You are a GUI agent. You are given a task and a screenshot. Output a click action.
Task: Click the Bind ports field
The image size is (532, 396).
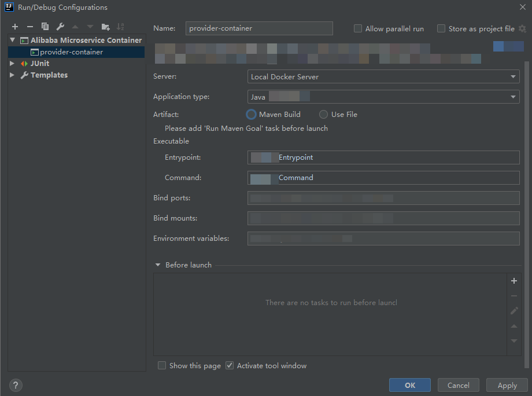pyautogui.click(x=383, y=198)
